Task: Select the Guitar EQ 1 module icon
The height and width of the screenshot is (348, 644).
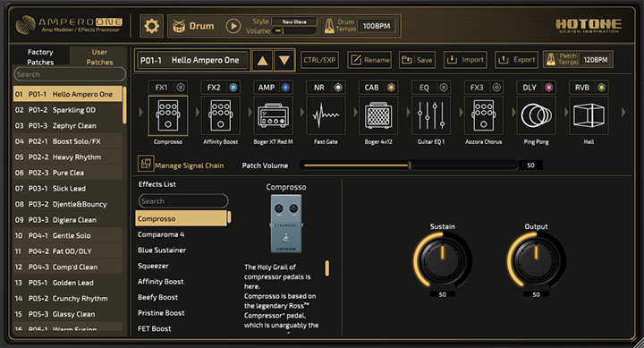Action: tap(431, 115)
